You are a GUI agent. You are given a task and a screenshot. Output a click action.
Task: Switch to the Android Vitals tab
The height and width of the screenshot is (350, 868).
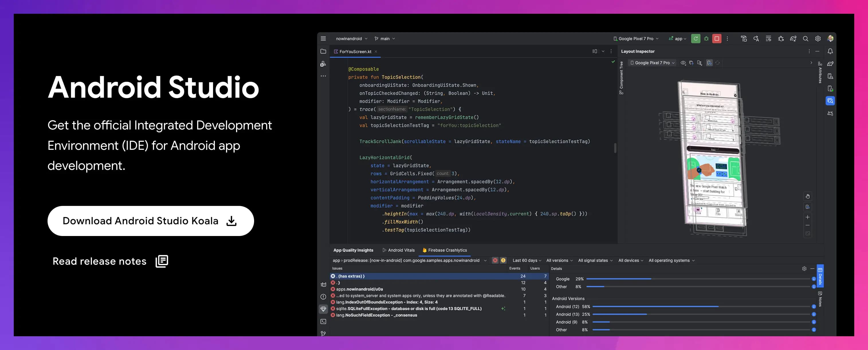pos(398,250)
